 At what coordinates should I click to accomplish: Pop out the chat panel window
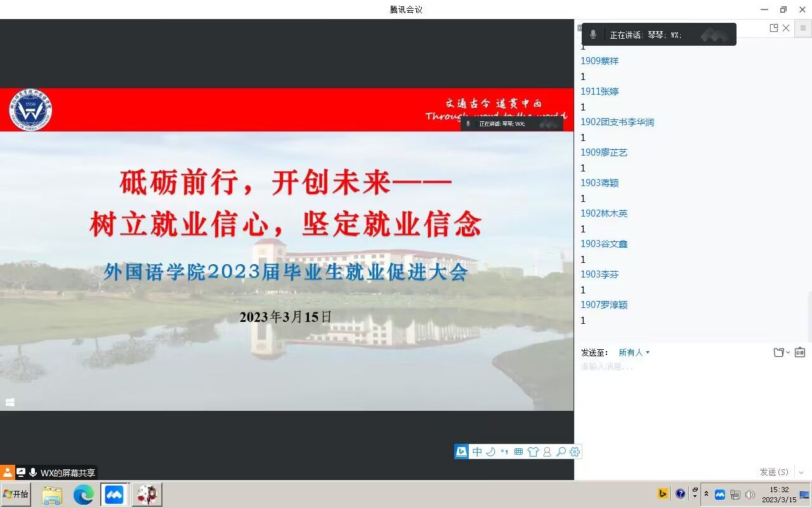coord(773,28)
